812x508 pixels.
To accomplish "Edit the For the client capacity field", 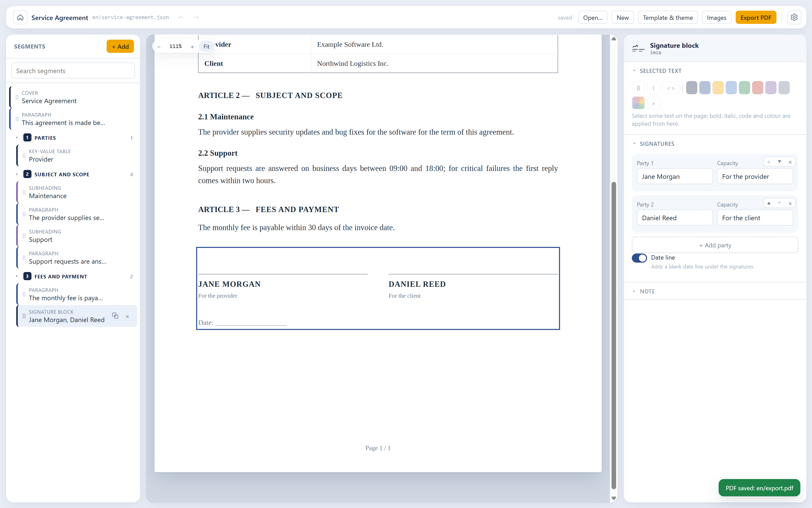I will (755, 218).
